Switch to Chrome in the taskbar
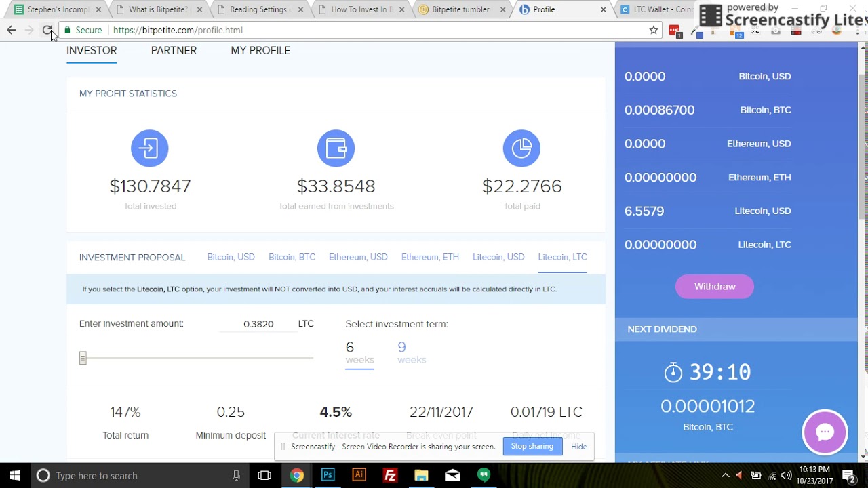 pos(296,476)
